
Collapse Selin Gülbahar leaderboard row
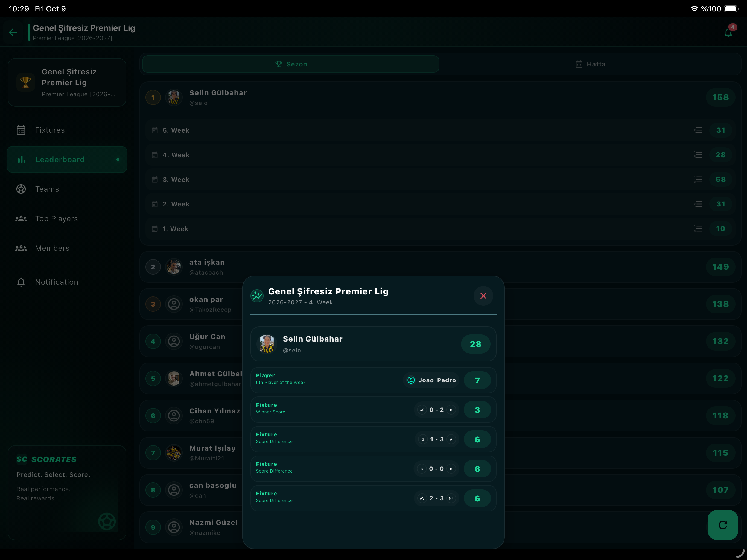[440, 98]
